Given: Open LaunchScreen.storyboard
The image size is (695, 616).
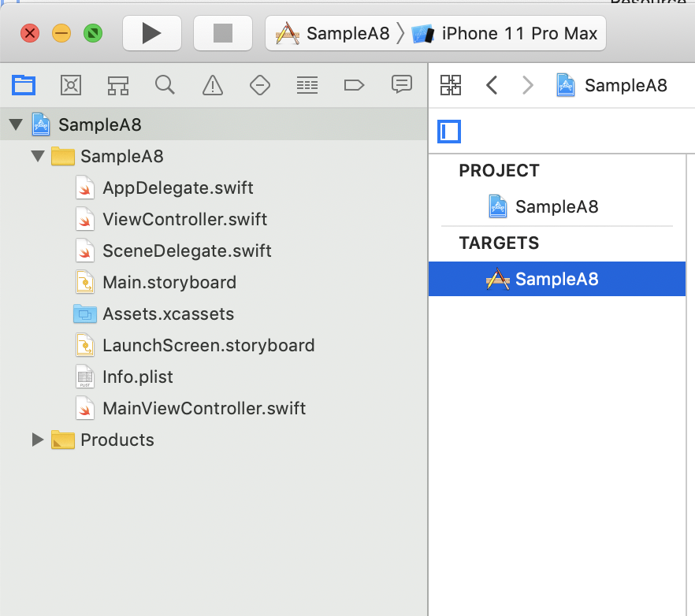Looking at the screenshot, I should [x=214, y=345].
